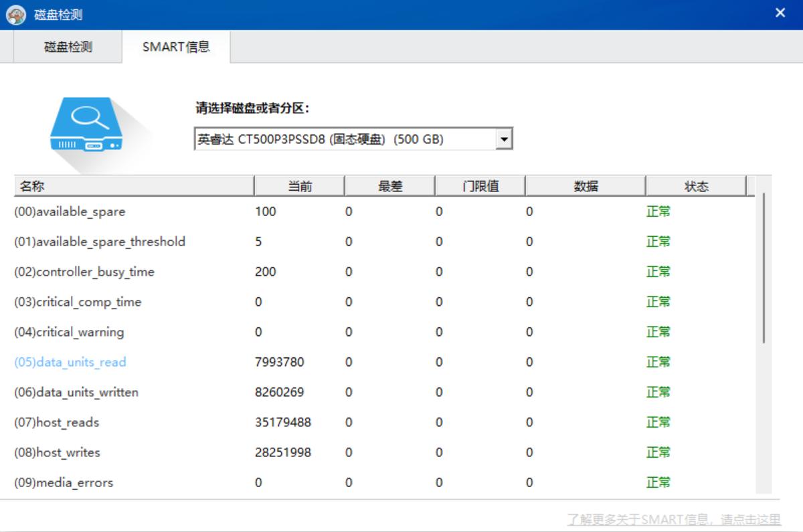Viewport: 803px width, 532px height.
Task: Click the 门限值 column header
Action: [x=480, y=186]
